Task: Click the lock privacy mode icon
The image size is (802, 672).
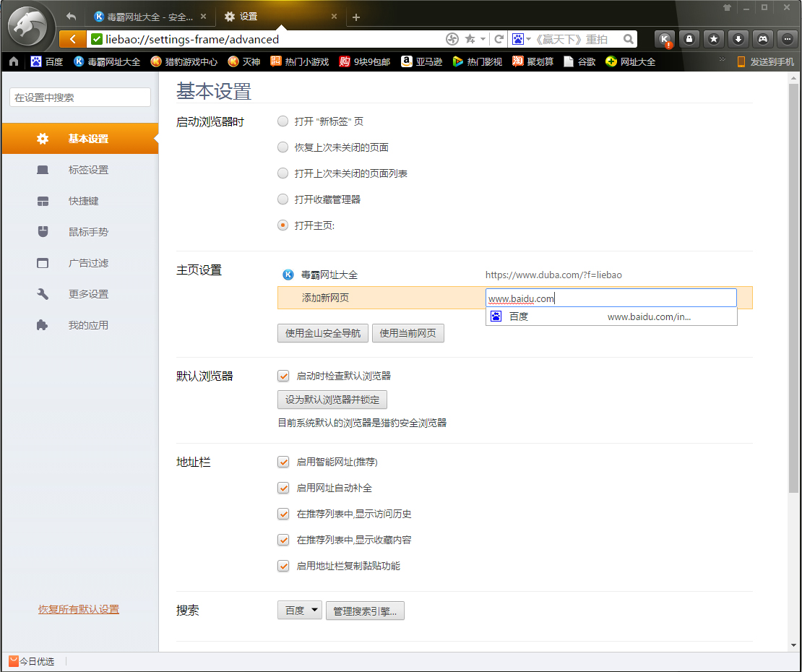Action: 689,39
